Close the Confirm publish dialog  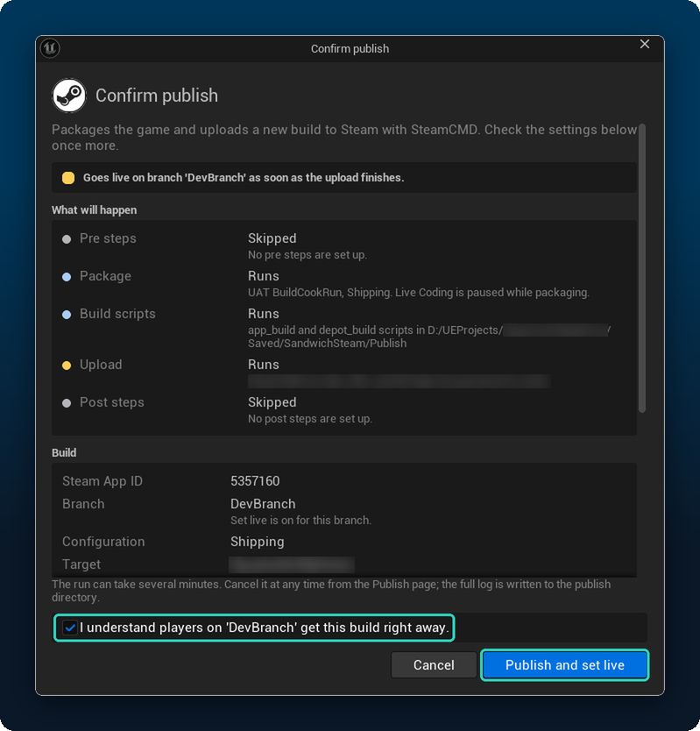pos(645,44)
